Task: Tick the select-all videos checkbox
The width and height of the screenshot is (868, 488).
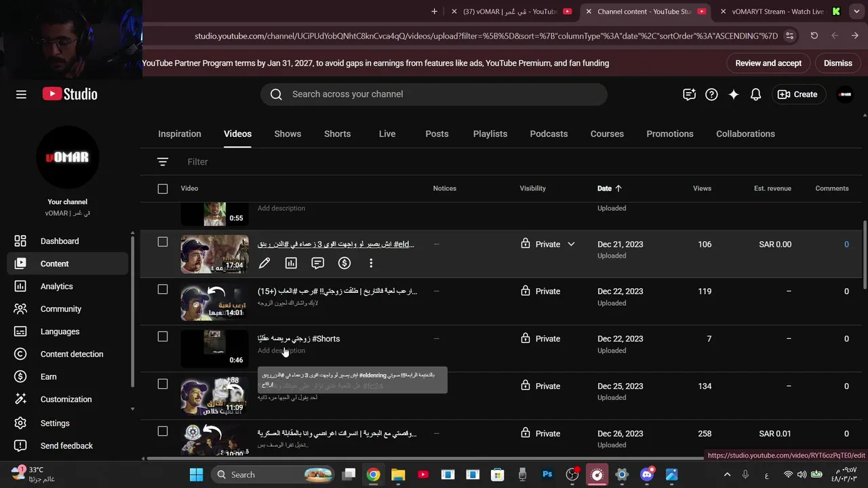Action: 163,188
